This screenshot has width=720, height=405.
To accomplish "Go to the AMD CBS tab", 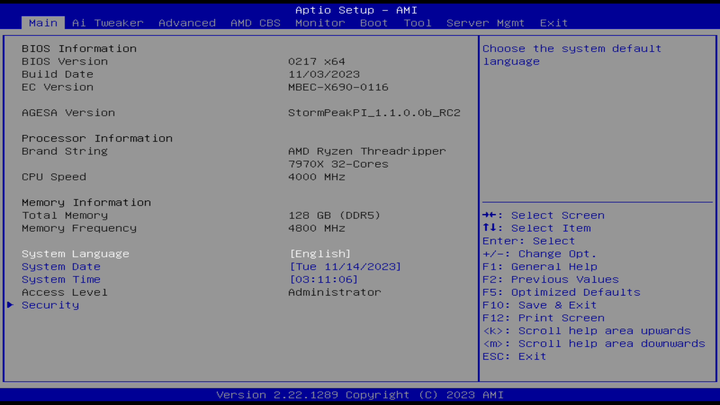I will tap(255, 23).
